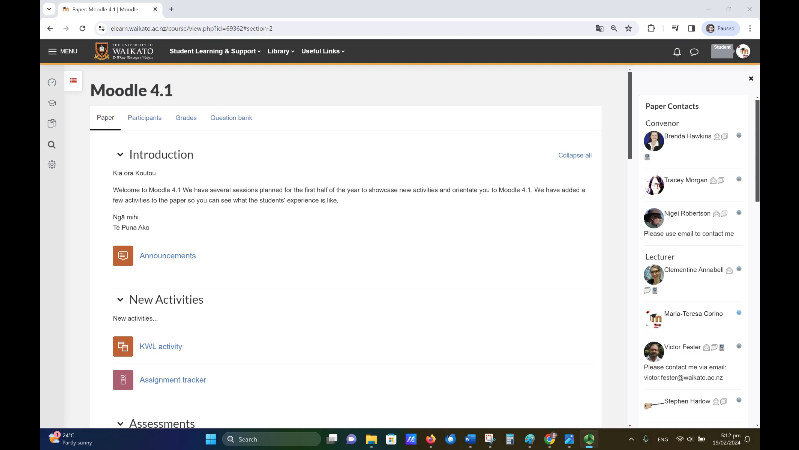The width and height of the screenshot is (799, 450).
Task: Open Firefox from the taskbar
Action: (x=431, y=439)
